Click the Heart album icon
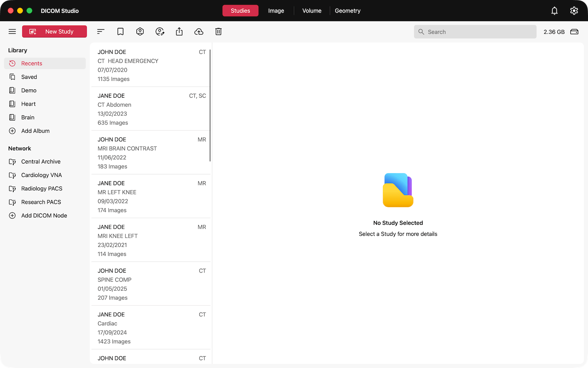588x368 pixels. (12, 104)
